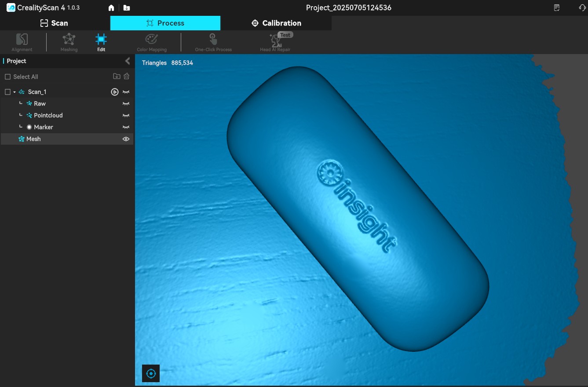Delete selected items with trash icon

(127, 76)
